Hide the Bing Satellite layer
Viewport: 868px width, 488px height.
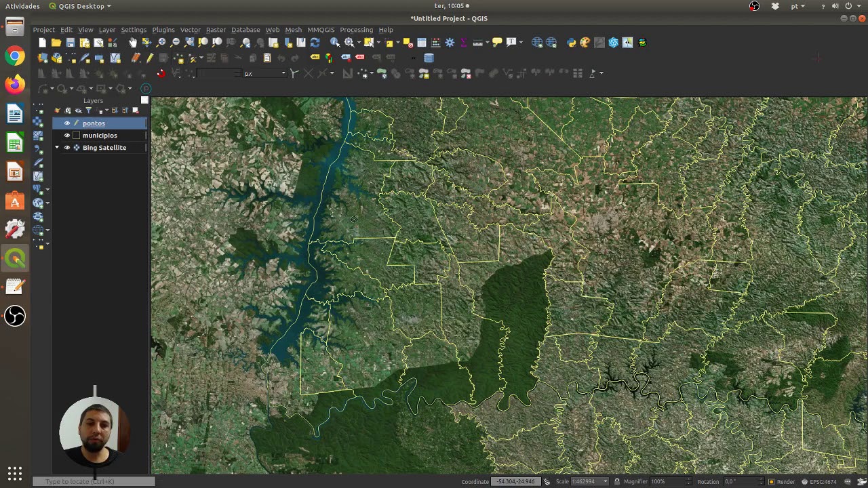(x=67, y=148)
